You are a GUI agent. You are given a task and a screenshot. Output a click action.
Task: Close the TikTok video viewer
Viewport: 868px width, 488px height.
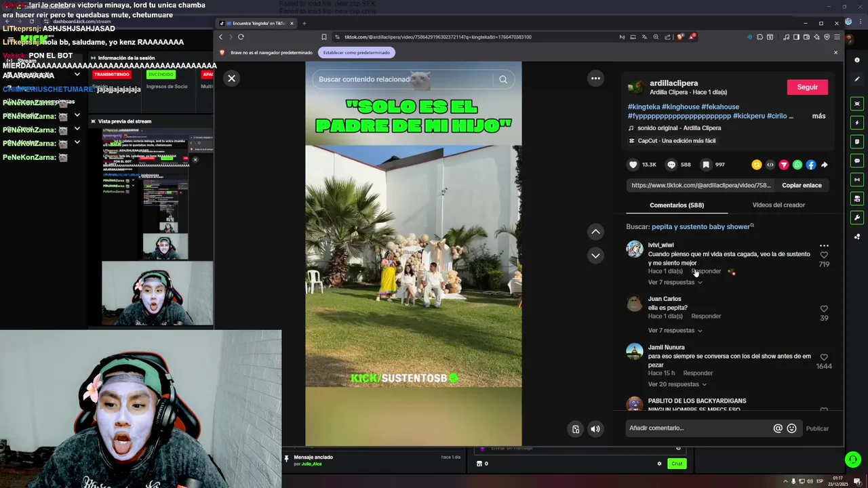tap(231, 78)
